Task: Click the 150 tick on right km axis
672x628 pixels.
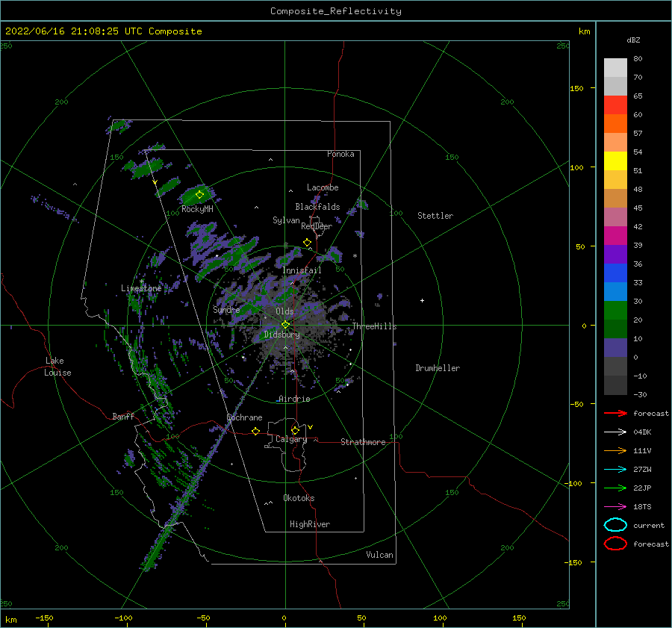Action: (576, 88)
